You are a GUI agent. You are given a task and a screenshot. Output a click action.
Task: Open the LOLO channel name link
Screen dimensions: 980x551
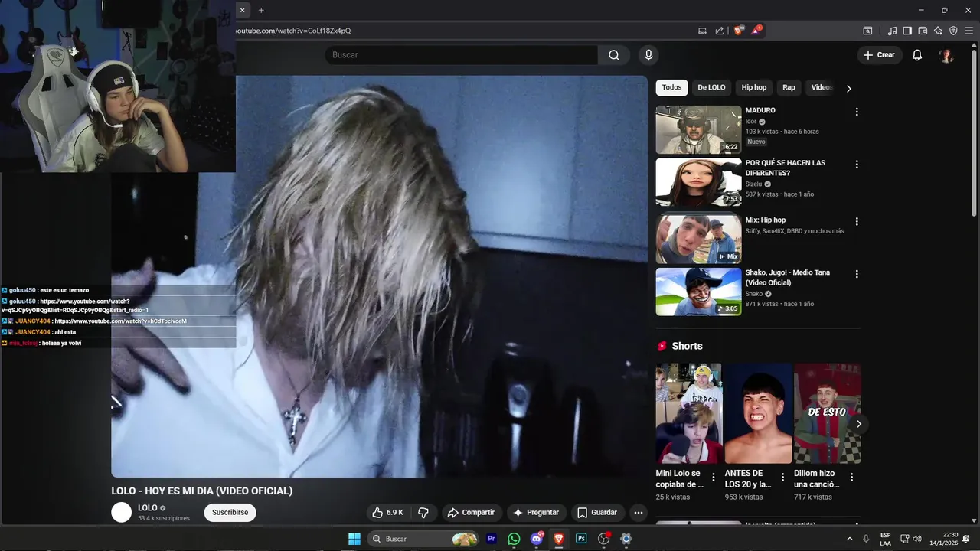148,508
